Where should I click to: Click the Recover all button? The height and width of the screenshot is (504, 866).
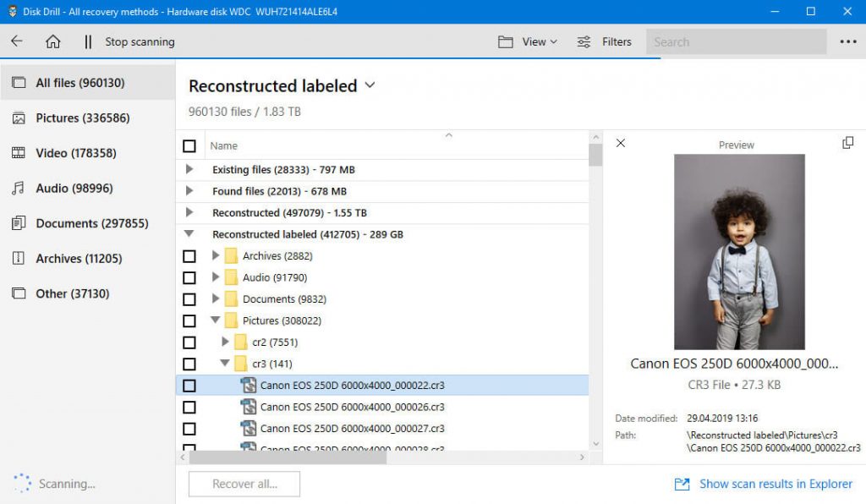(244, 484)
